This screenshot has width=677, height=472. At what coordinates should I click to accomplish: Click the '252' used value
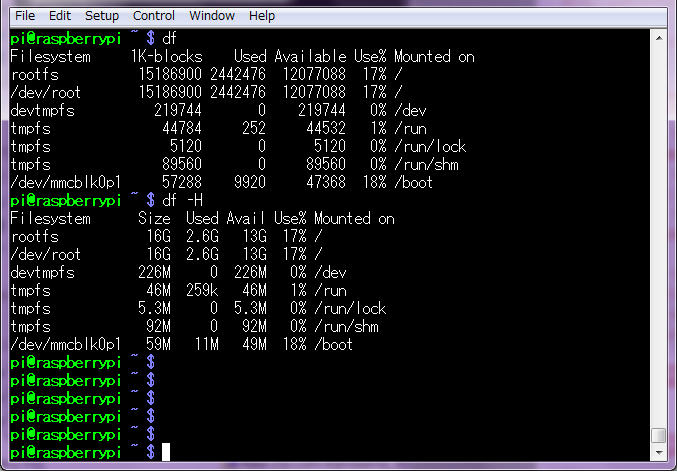click(x=253, y=128)
